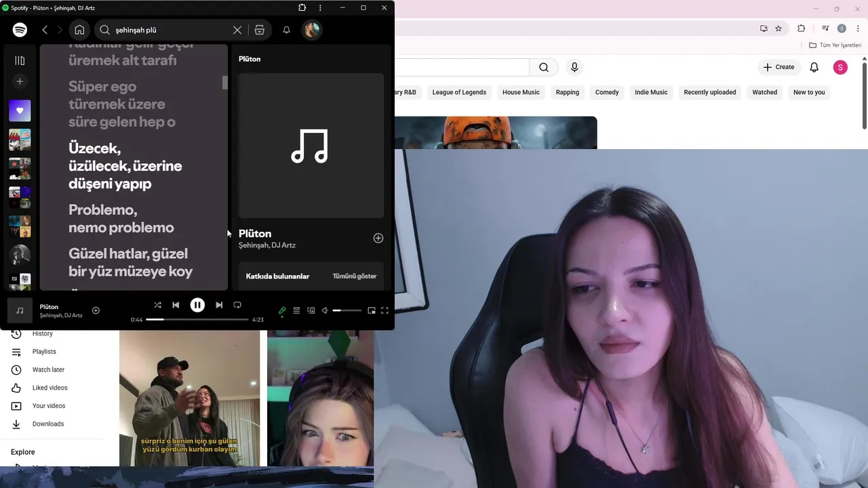Select the Recently uploaded chip

(710, 92)
